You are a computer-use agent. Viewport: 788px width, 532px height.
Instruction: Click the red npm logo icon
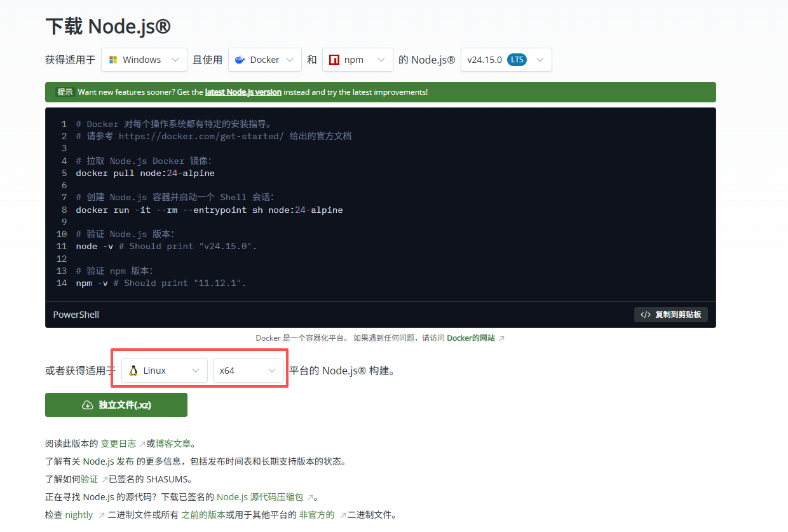[334, 60]
